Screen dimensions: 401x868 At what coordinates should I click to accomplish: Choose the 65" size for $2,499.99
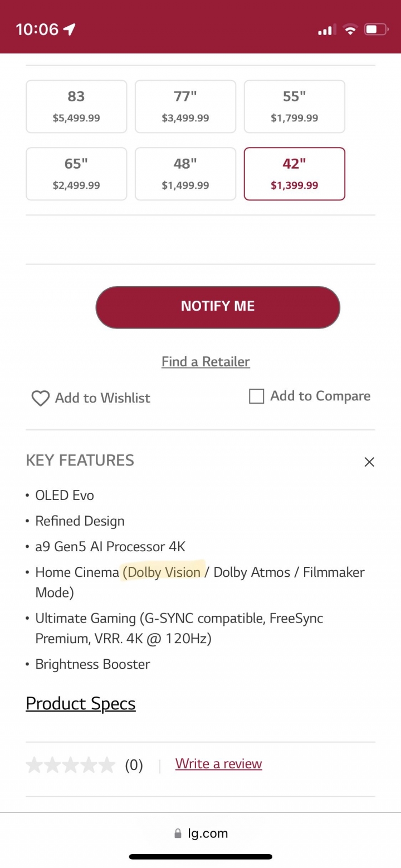pos(76,174)
